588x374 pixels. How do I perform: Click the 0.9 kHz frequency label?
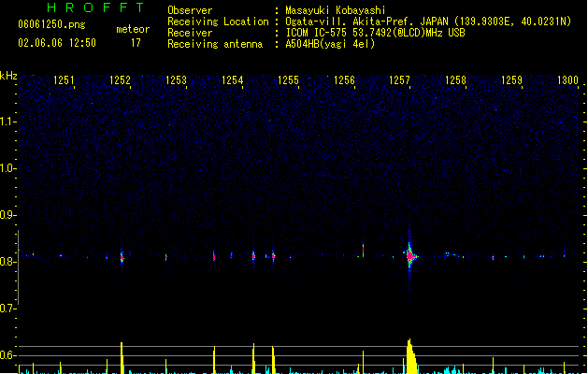(x=7, y=215)
